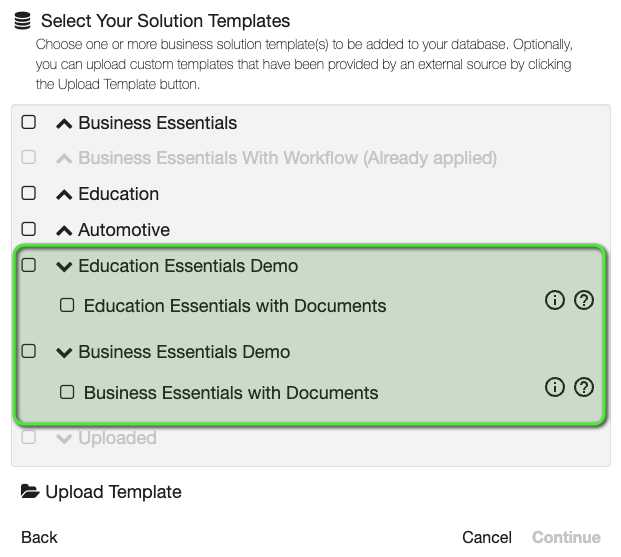Click help icon for Education Essentials with Documents
This screenshot has height=557, width=621.
tap(584, 300)
